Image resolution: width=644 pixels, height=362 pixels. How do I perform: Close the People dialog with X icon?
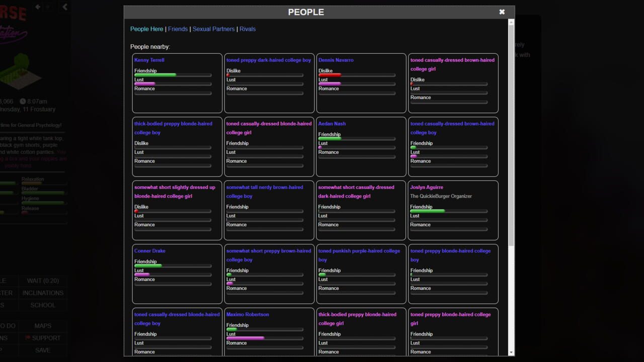tap(502, 12)
